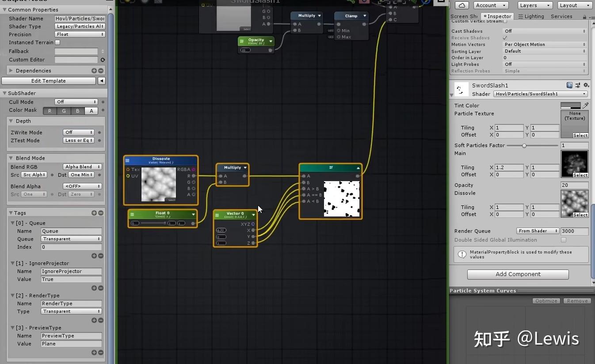Click Optimize in Particle System Curves
Viewport: 595px width, 364px height.
point(546,301)
